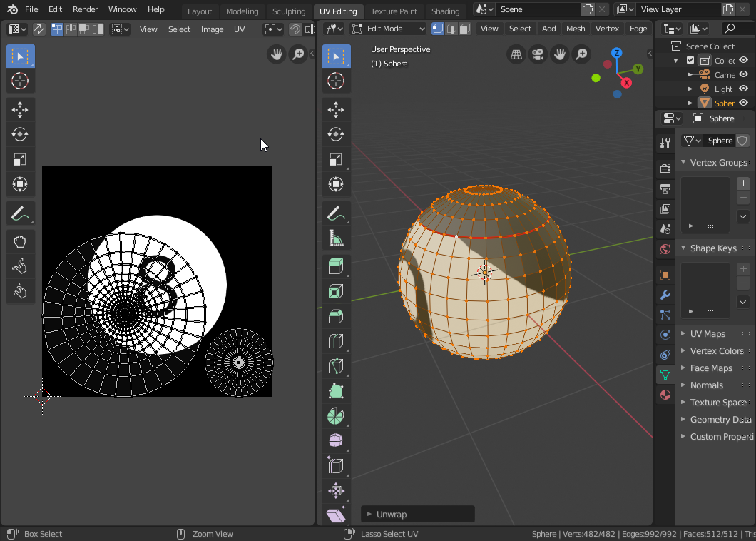The height and width of the screenshot is (541, 756).
Task: Expand the UV Maps panel
Action: [683, 333]
